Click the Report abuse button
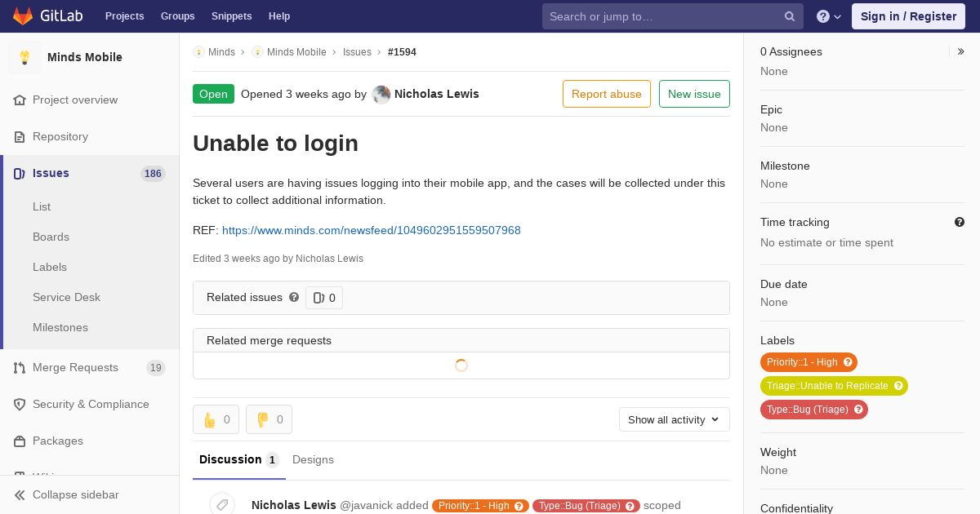Screen dimensions: 980x514 (x=607, y=94)
